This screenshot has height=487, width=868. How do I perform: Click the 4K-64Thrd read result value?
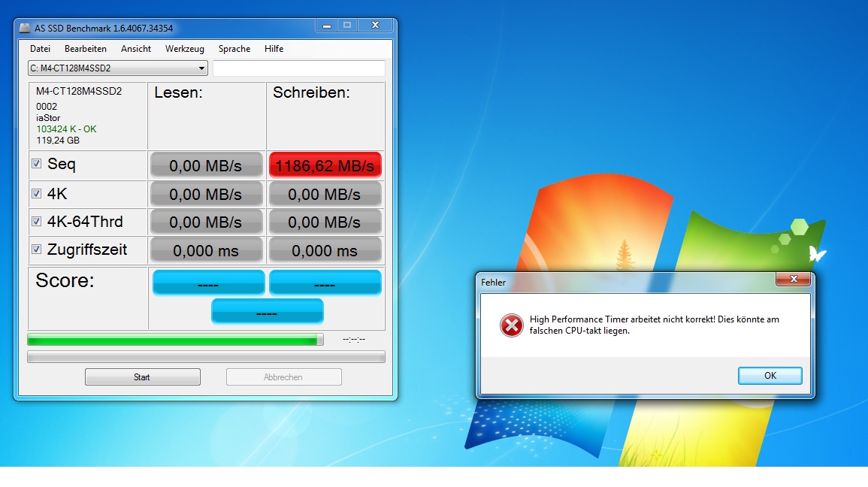click(206, 222)
